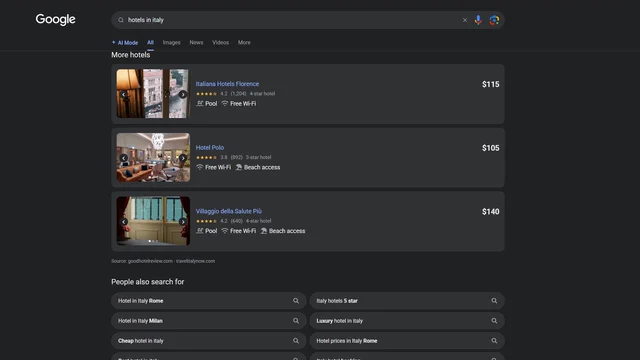Search for Italy hotels 5 star suggestion

pyautogui.click(x=407, y=301)
